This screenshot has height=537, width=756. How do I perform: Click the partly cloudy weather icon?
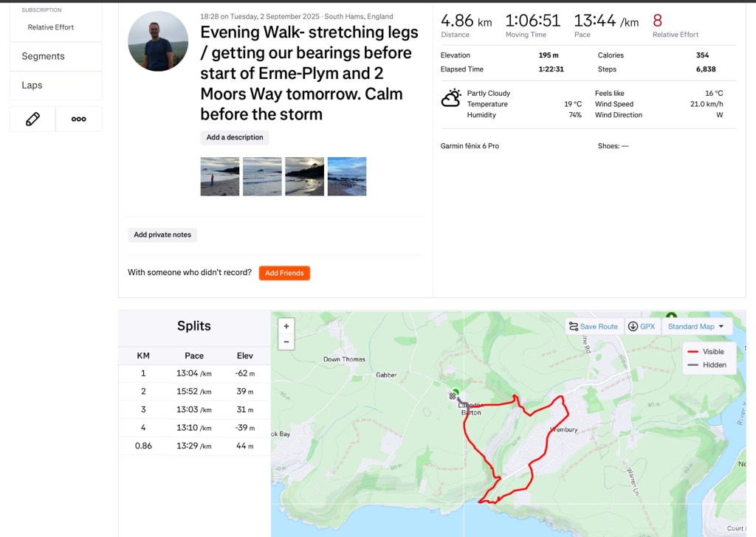click(451, 99)
